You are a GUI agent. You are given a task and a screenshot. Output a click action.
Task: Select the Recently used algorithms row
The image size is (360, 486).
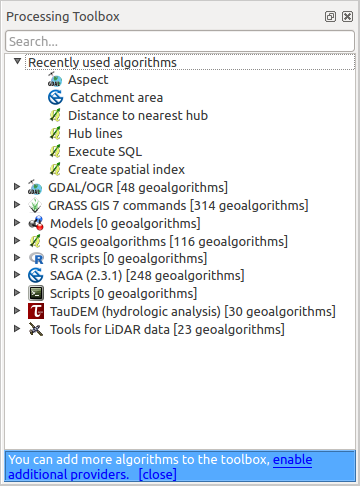tap(190, 62)
